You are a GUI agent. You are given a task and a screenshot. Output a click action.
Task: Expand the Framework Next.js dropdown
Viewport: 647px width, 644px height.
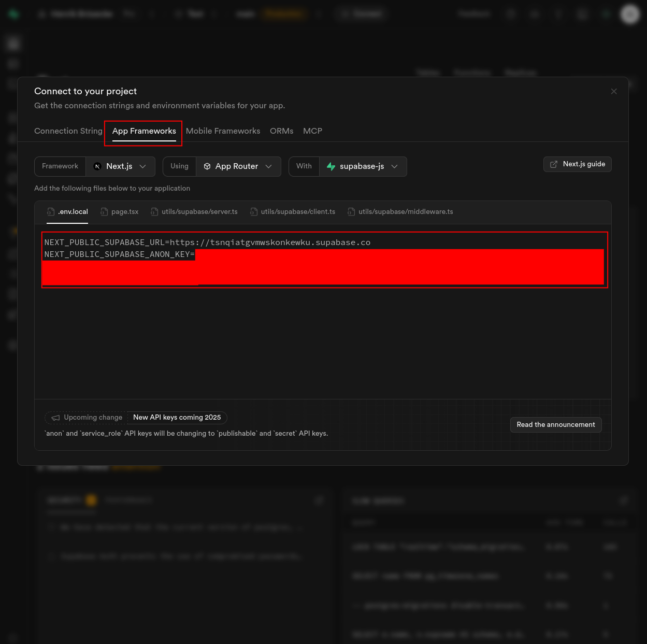120,166
